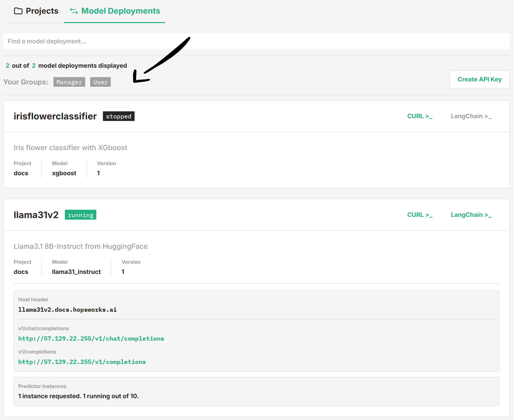Open LangChain snippet for irisflowerclassifier

tap(471, 116)
